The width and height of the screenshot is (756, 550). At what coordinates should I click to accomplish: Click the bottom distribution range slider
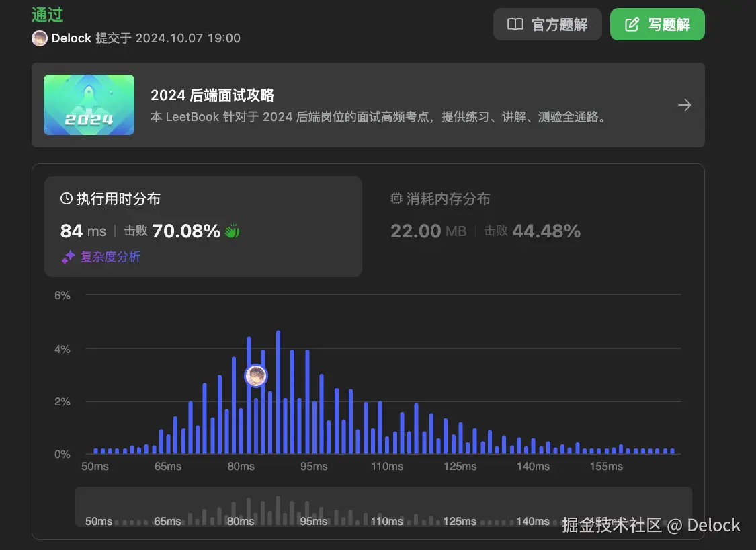[x=383, y=508]
